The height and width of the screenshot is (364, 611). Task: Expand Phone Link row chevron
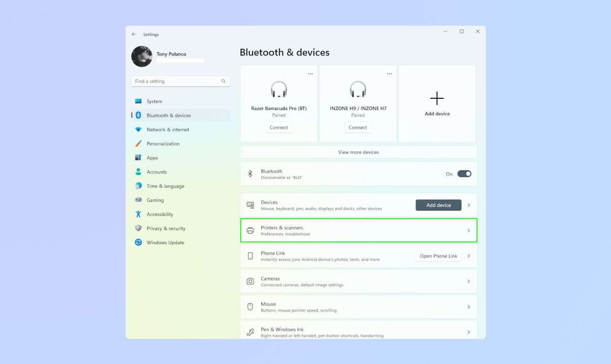pyautogui.click(x=469, y=256)
